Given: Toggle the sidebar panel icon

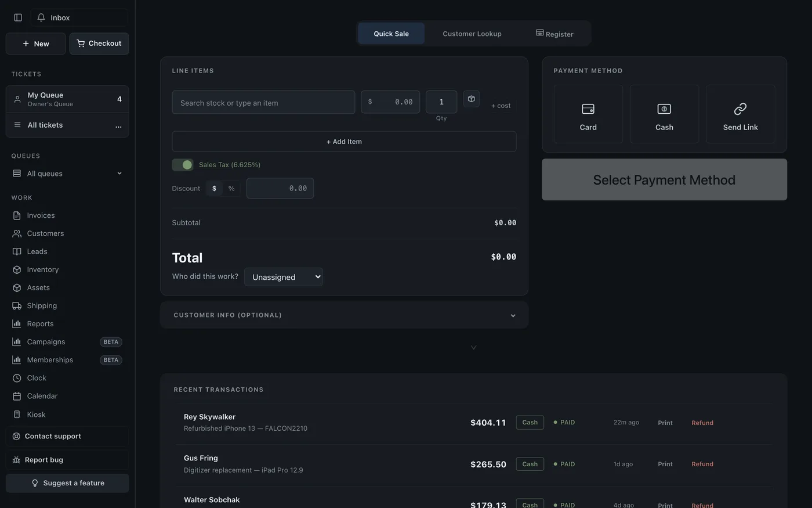Looking at the screenshot, I should coord(18,17).
